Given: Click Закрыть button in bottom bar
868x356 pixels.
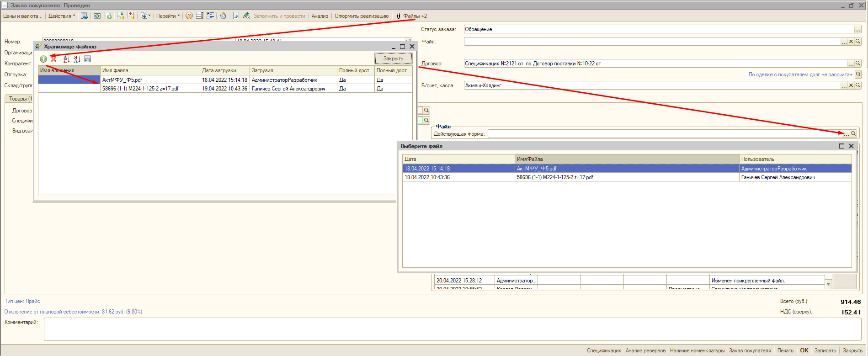Looking at the screenshot, I should pyautogui.click(x=852, y=351).
